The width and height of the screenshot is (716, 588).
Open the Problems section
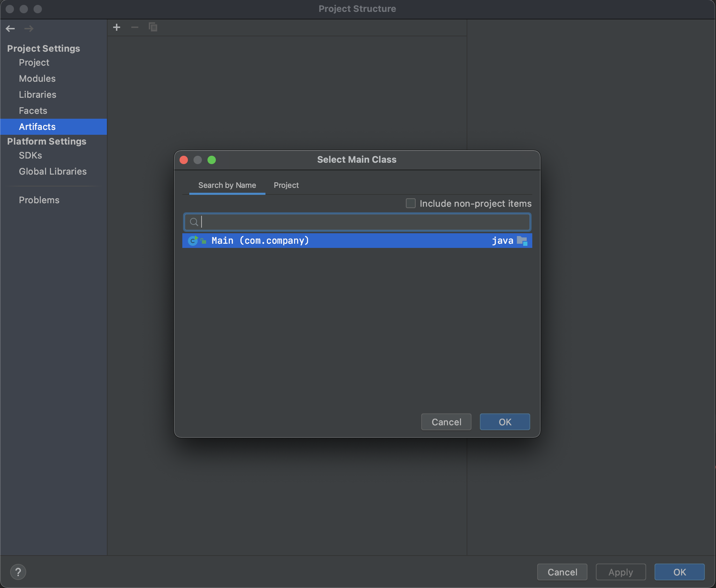point(39,200)
